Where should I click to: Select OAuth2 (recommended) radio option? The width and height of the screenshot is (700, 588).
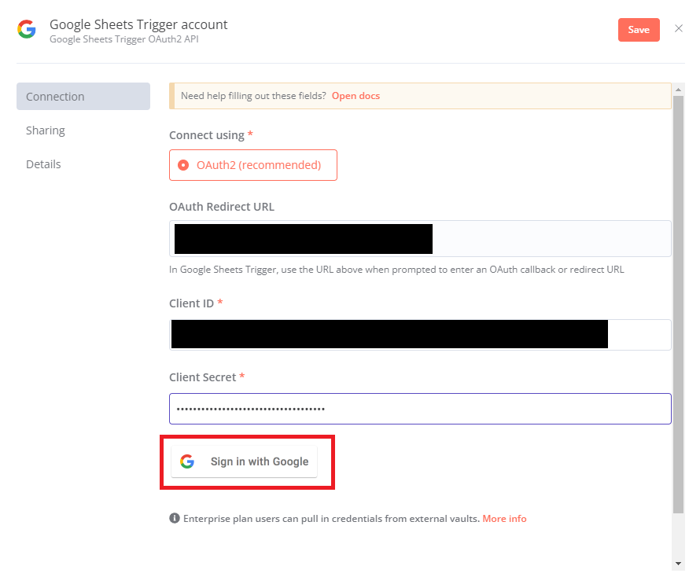pos(252,165)
